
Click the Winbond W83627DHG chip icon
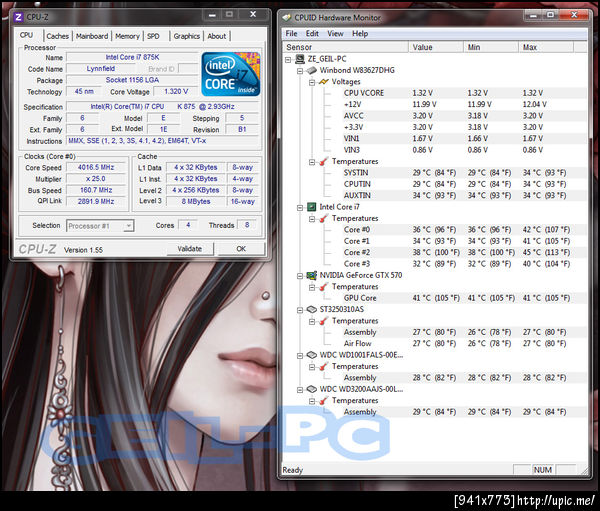[x=312, y=70]
